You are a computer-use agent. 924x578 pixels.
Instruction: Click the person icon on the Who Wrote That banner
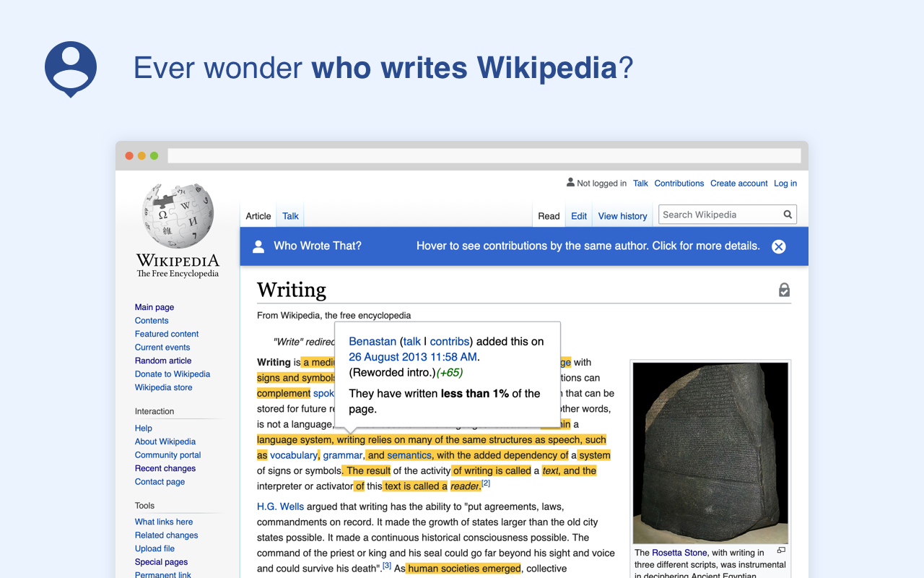258,246
